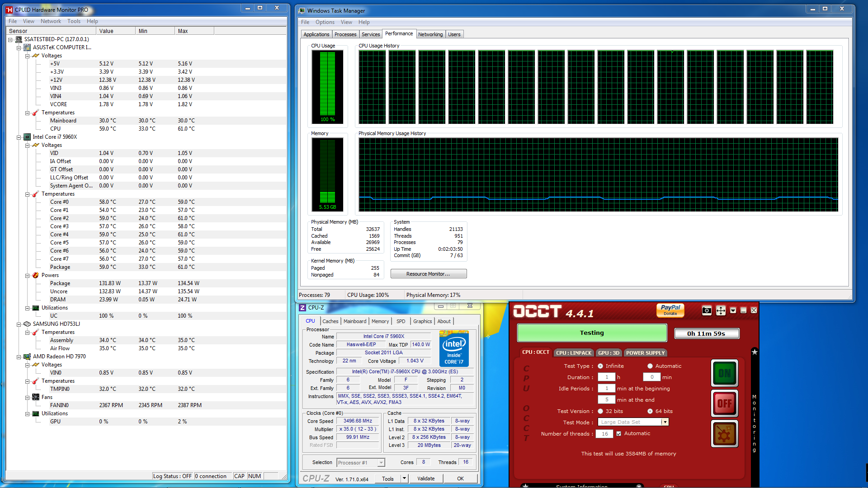The width and height of the screenshot is (868, 488).
Task: Click the Radeon Utilizations icon
Action: 36,413
